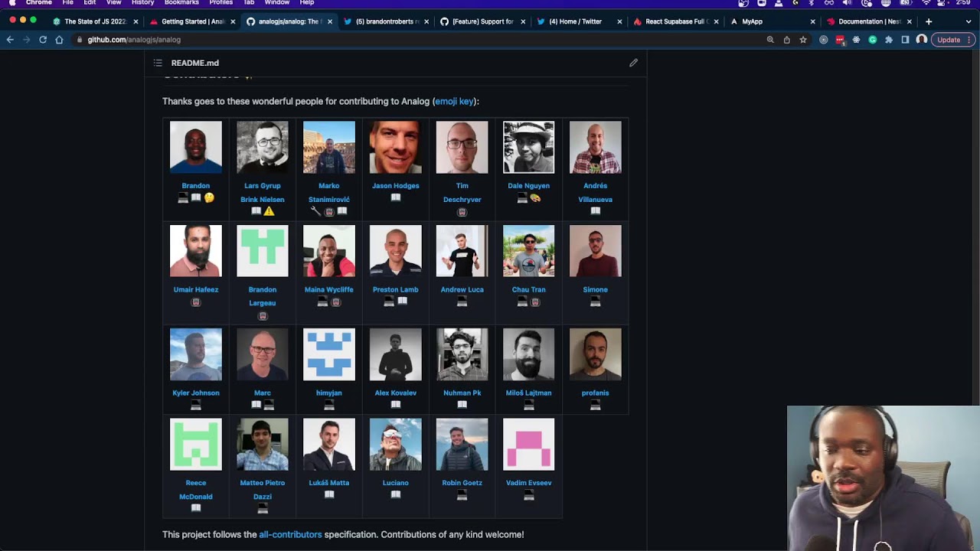
Task: Close the Getting Started Analog tab
Action: pos(233,21)
